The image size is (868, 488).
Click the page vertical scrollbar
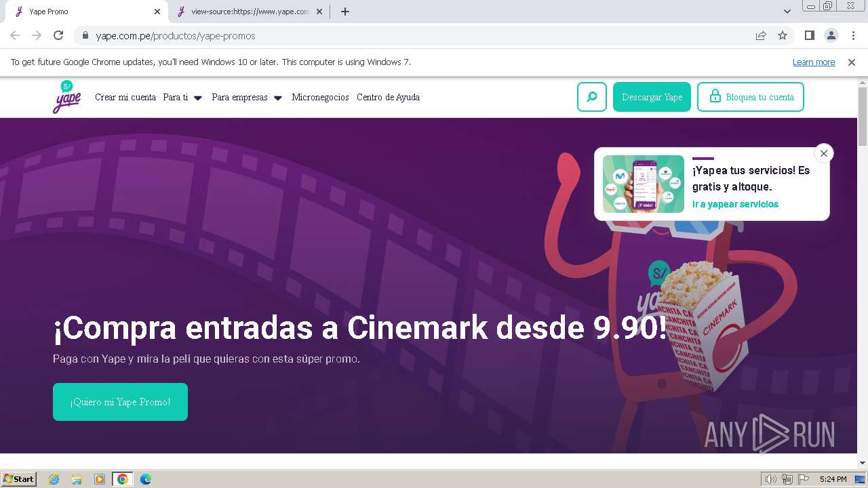click(x=863, y=117)
